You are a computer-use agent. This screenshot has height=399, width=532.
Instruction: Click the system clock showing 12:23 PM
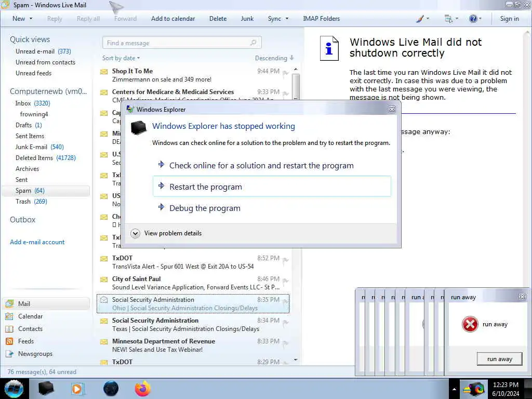click(x=506, y=385)
